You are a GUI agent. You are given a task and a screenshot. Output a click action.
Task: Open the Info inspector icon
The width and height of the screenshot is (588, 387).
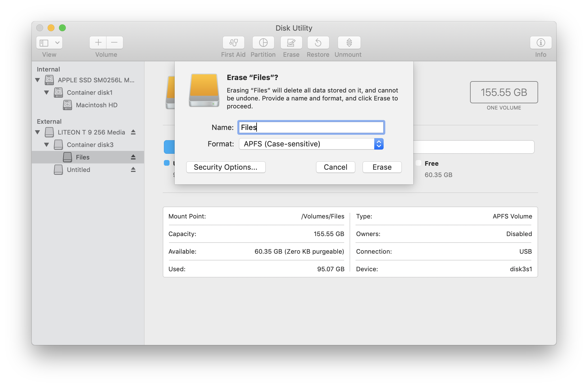coord(541,43)
